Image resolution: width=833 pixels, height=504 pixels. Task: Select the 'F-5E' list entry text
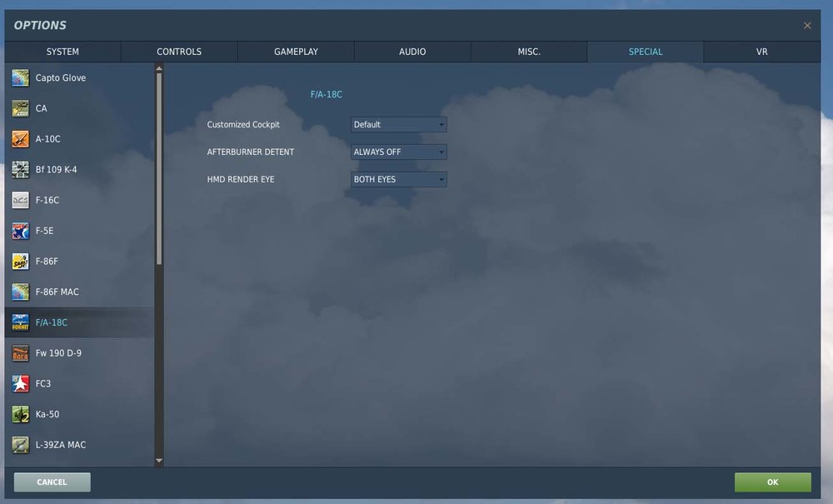point(45,231)
